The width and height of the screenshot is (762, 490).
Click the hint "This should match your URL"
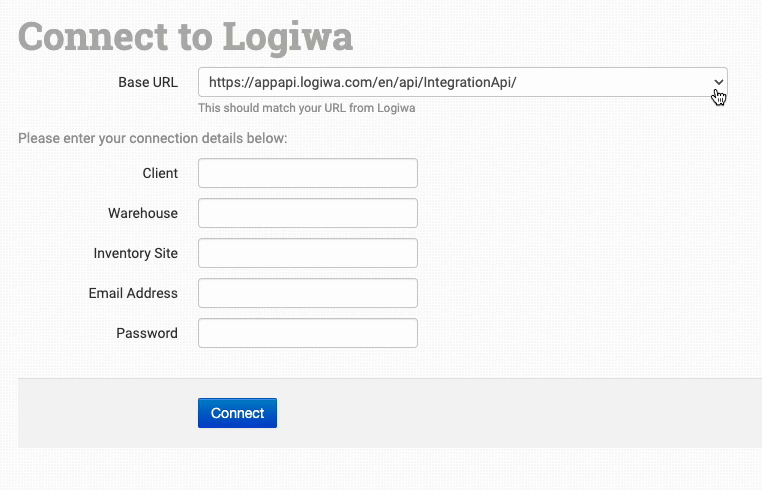(306, 108)
